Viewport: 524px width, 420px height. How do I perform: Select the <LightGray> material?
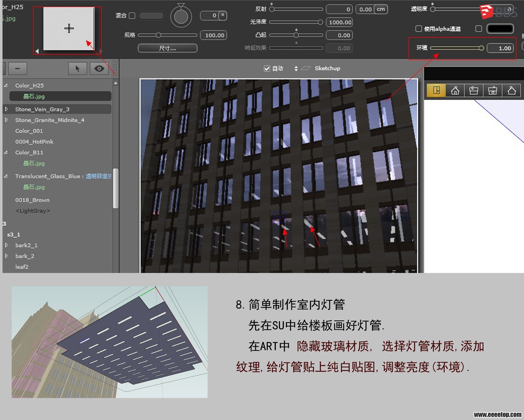pos(33,211)
